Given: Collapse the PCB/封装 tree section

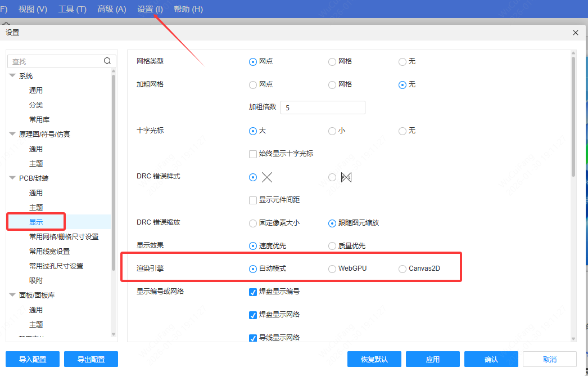Looking at the screenshot, I should tap(12, 178).
